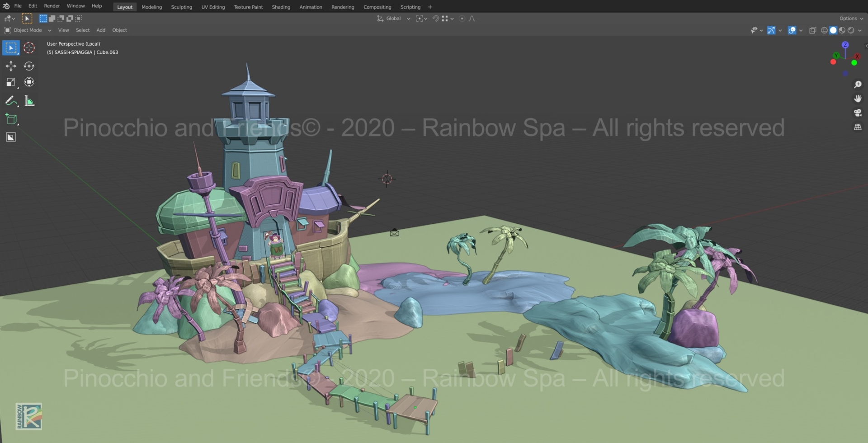Set selection mode to Intersect
868x443 pixels.
pos(79,19)
